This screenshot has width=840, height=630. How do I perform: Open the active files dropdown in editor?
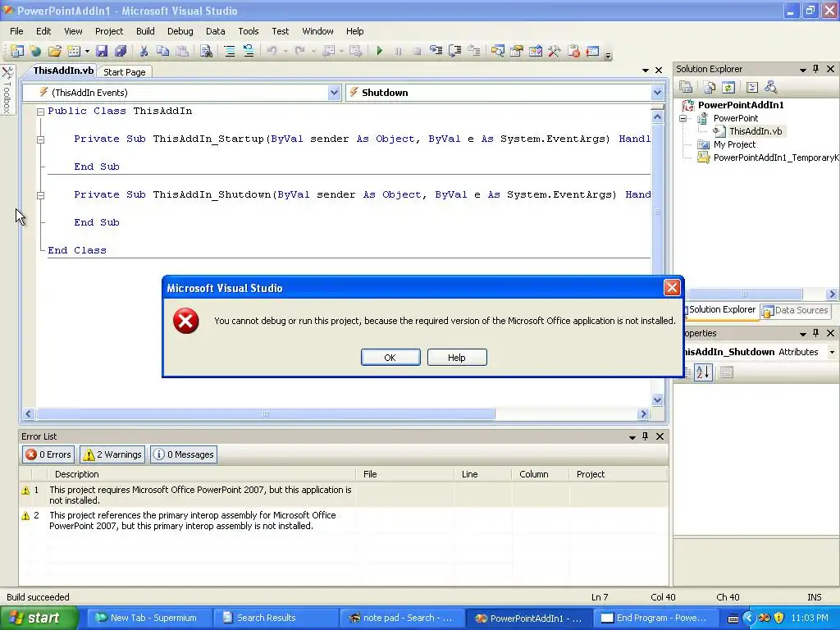[x=645, y=71]
